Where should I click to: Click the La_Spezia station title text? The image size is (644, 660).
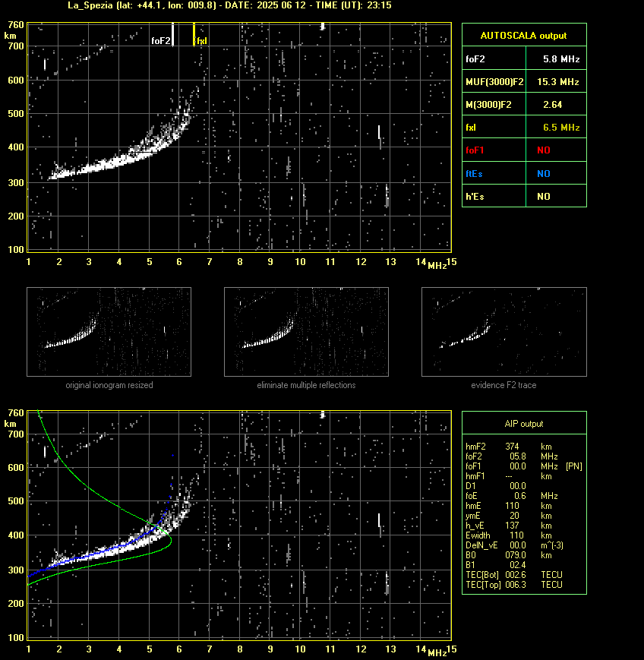[x=90, y=5]
